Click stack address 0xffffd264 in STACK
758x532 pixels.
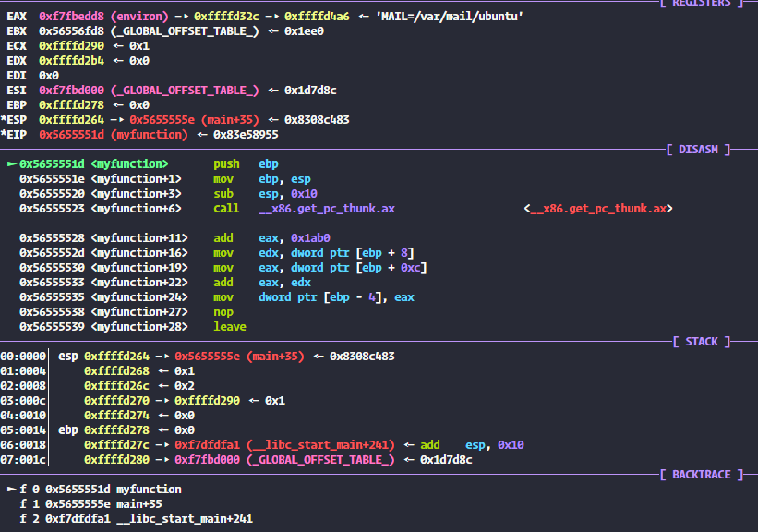pos(116,357)
